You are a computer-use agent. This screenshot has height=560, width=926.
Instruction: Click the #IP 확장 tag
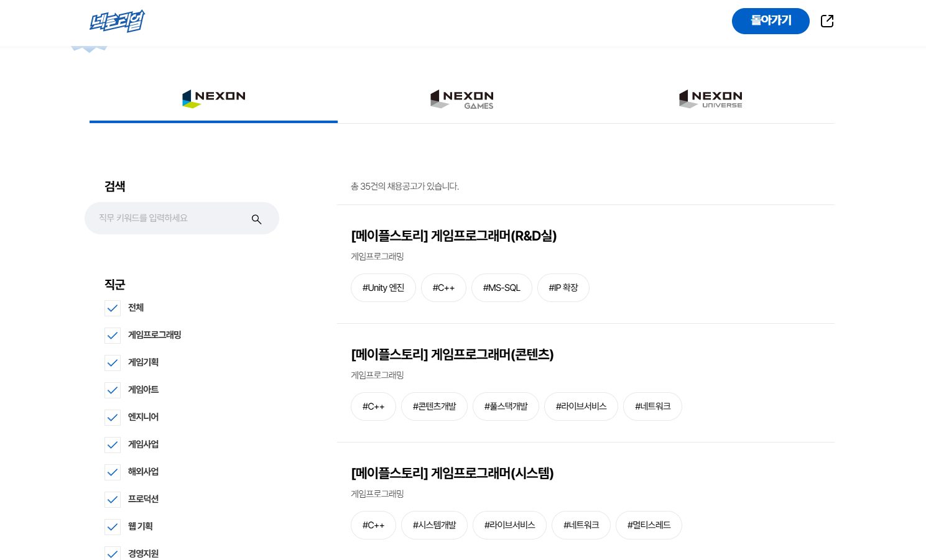tap(563, 288)
